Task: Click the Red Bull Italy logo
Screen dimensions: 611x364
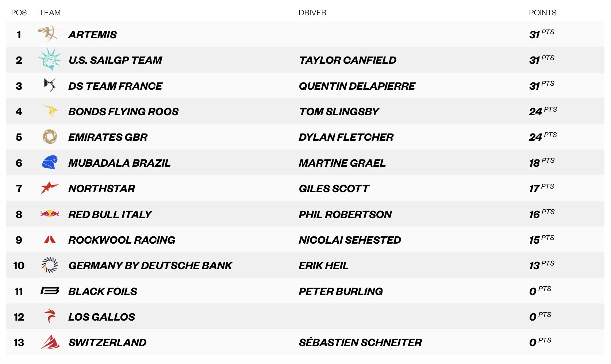Action: pos(50,214)
